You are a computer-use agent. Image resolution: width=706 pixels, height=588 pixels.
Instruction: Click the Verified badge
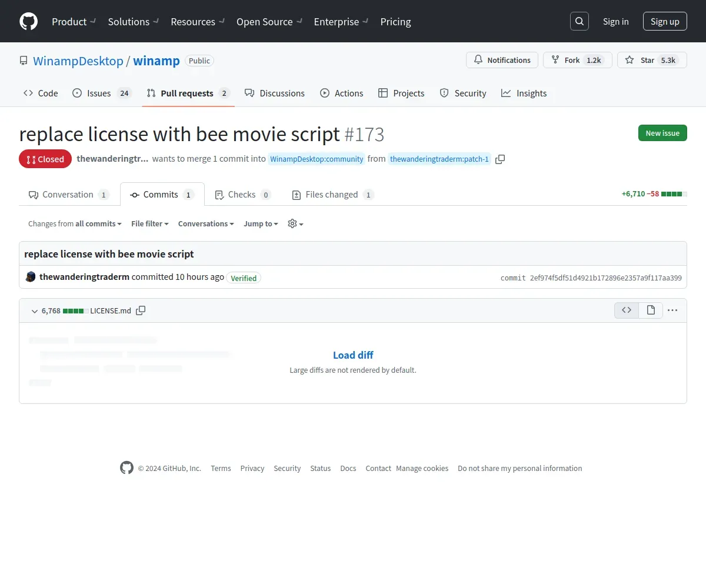point(244,278)
